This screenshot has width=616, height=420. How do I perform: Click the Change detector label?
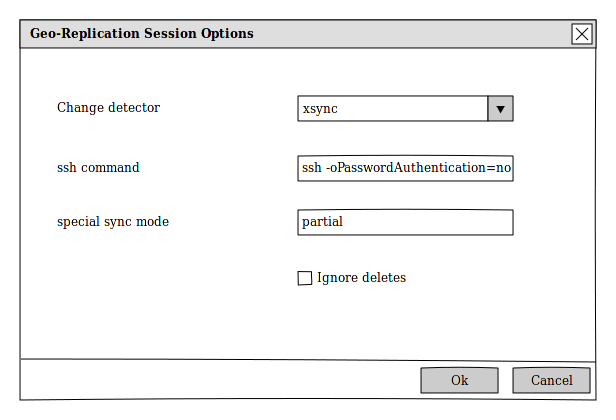[108, 108]
